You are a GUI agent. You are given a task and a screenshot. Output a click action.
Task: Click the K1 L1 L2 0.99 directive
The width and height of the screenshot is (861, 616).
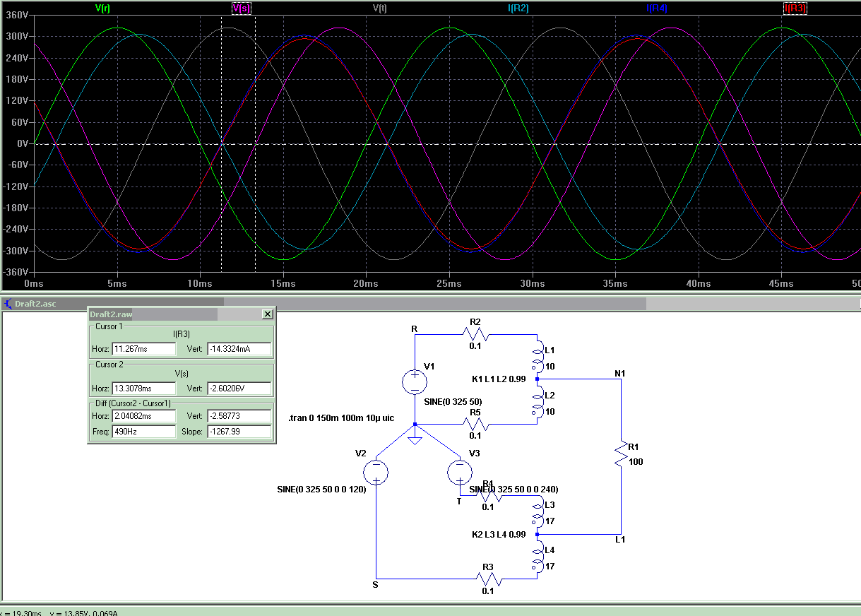(500, 379)
